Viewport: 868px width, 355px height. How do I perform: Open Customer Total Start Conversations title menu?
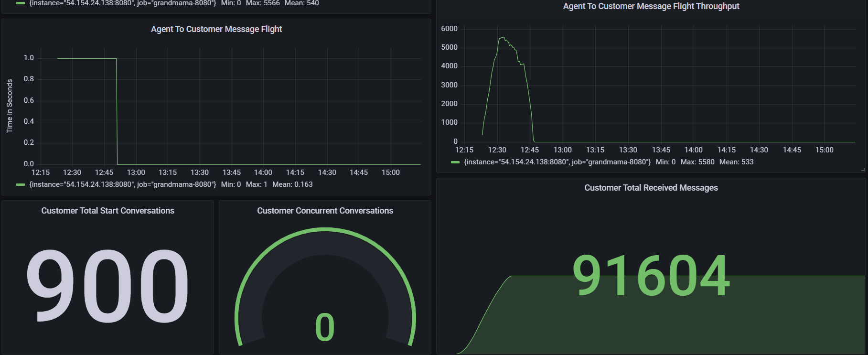(x=107, y=211)
